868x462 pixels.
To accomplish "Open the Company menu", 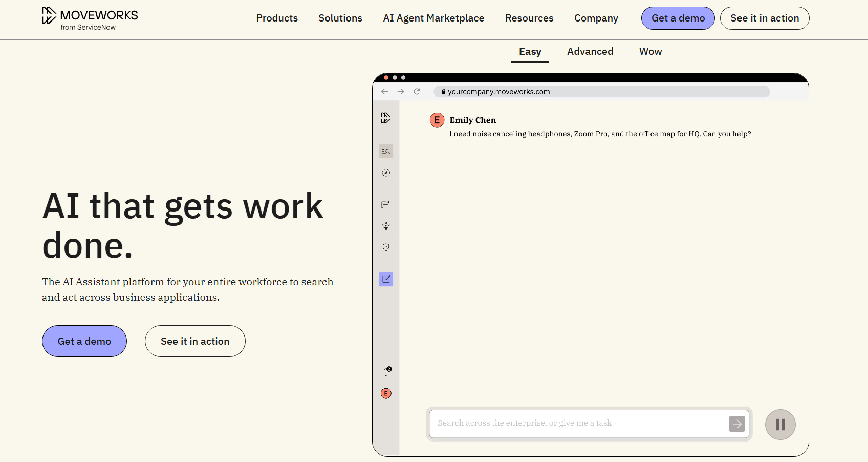I will click(x=596, y=18).
